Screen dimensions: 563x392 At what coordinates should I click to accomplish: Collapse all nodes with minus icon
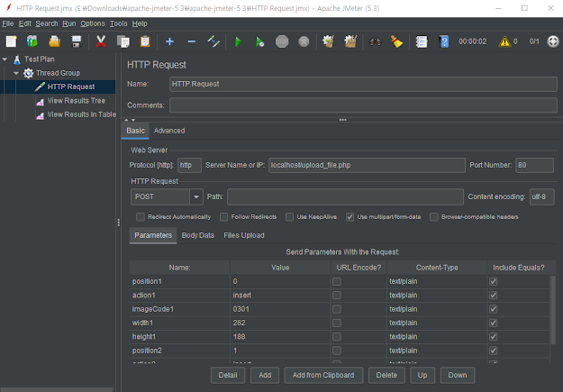click(192, 41)
